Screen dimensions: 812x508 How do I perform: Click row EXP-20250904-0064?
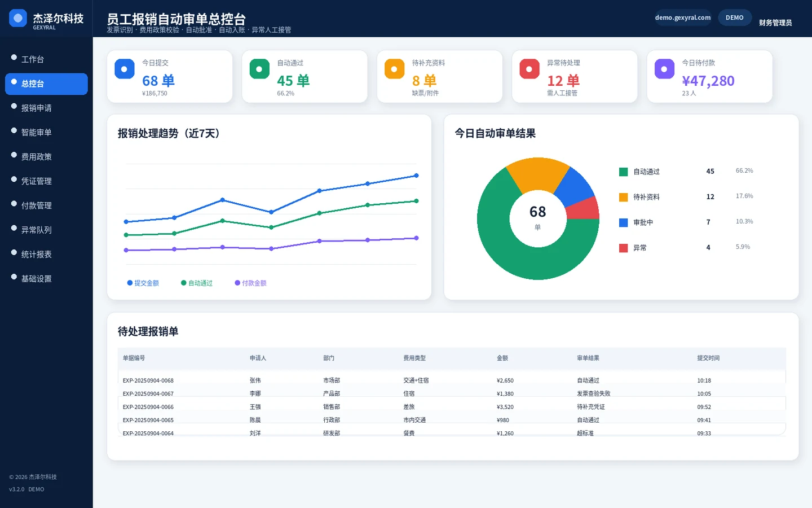[x=452, y=433]
